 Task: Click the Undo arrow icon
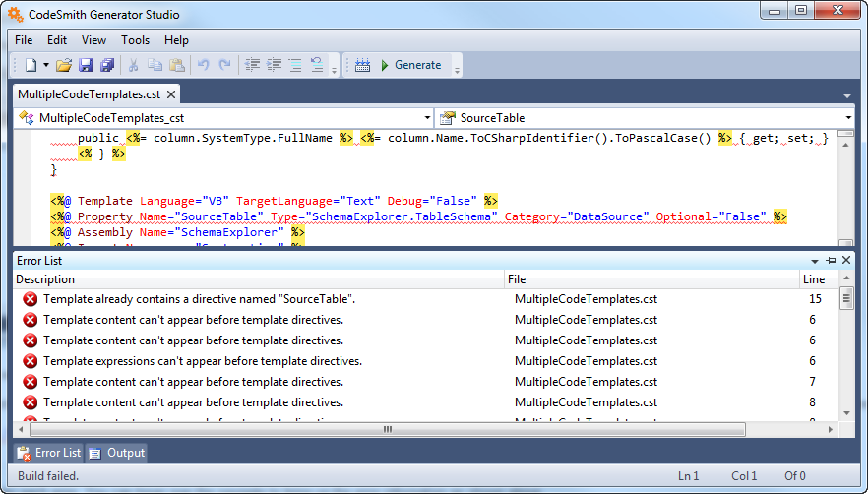(203, 65)
